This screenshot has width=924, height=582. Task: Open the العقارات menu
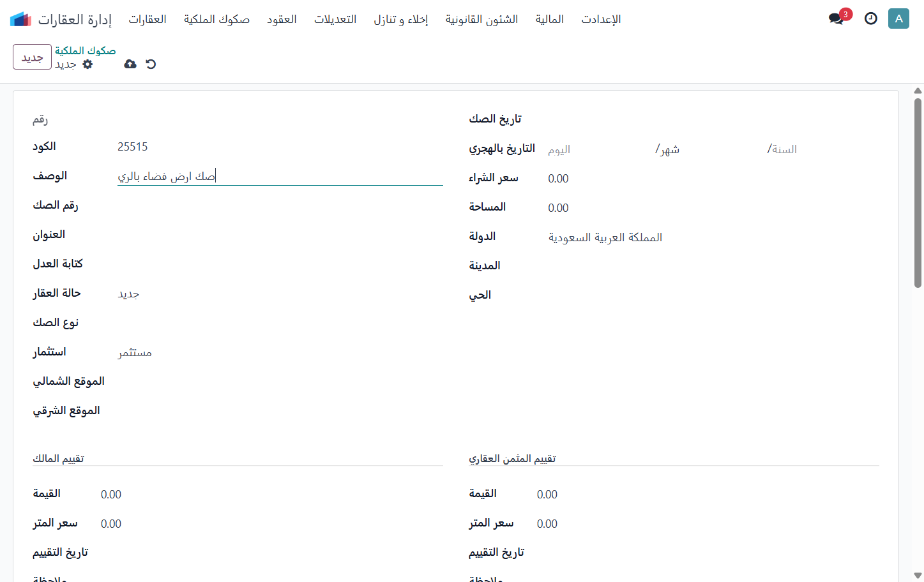coord(148,19)
